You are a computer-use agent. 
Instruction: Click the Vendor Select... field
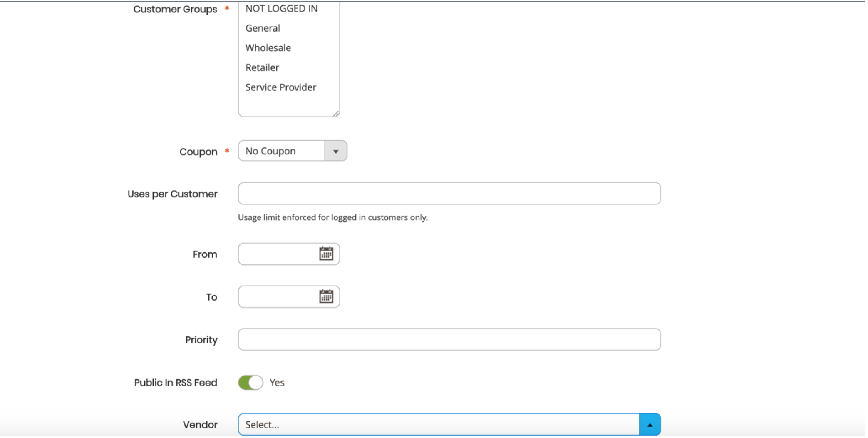click(x=439, y=425)
